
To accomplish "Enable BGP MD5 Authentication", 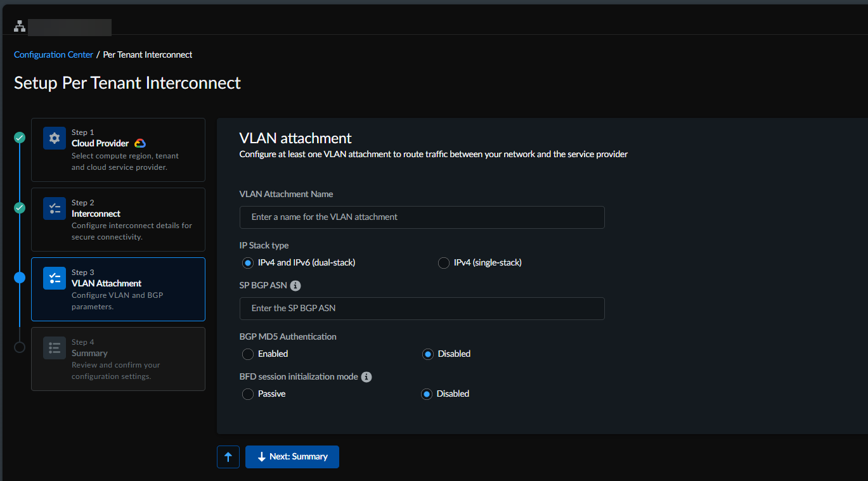I will 248,354.
